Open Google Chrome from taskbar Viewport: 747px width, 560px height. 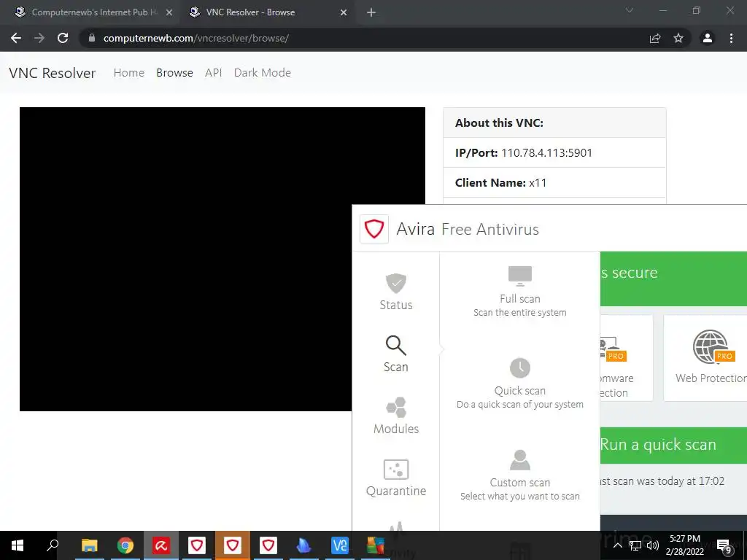click(x=125, y=545)
